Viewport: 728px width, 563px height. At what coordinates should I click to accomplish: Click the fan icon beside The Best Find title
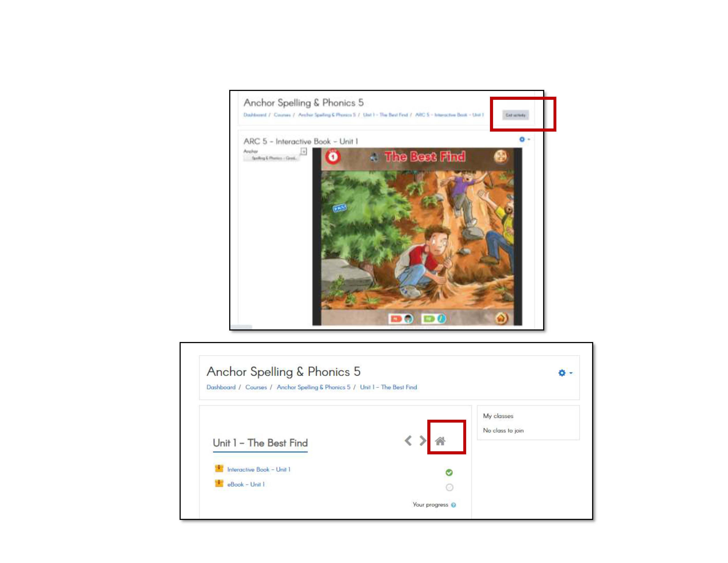click(374, 157)
